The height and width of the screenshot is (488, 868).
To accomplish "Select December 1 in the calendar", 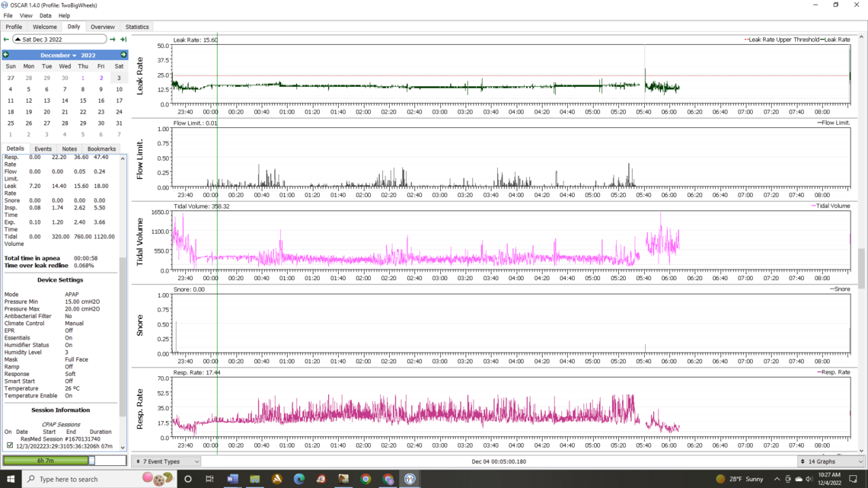I will click(83, 78).
